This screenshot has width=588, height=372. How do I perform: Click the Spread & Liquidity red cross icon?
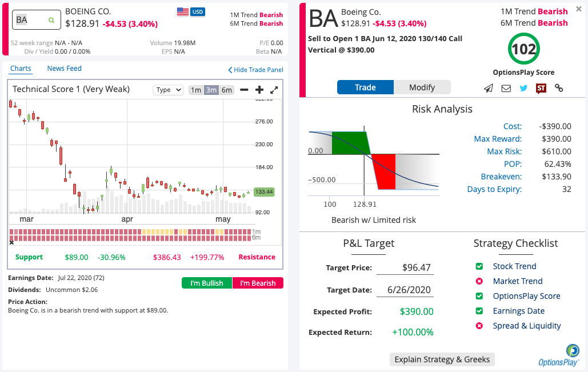tap(479, 326)
